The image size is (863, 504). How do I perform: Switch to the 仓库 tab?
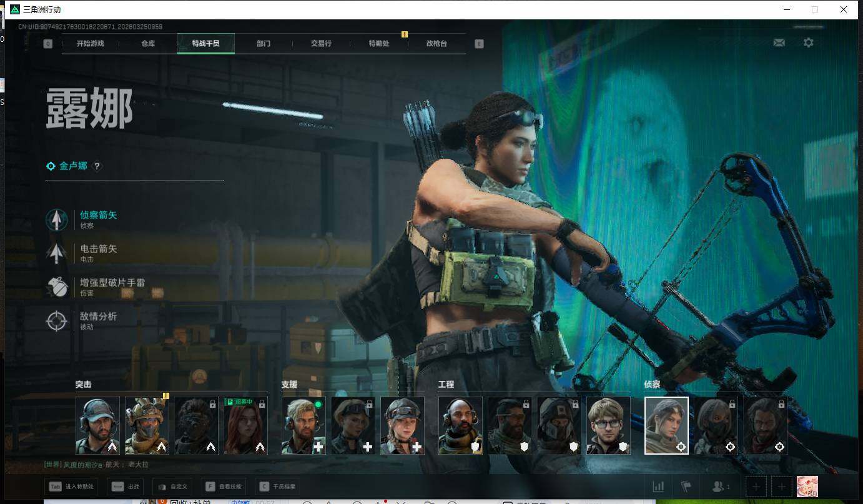click(x=148, y=44)
